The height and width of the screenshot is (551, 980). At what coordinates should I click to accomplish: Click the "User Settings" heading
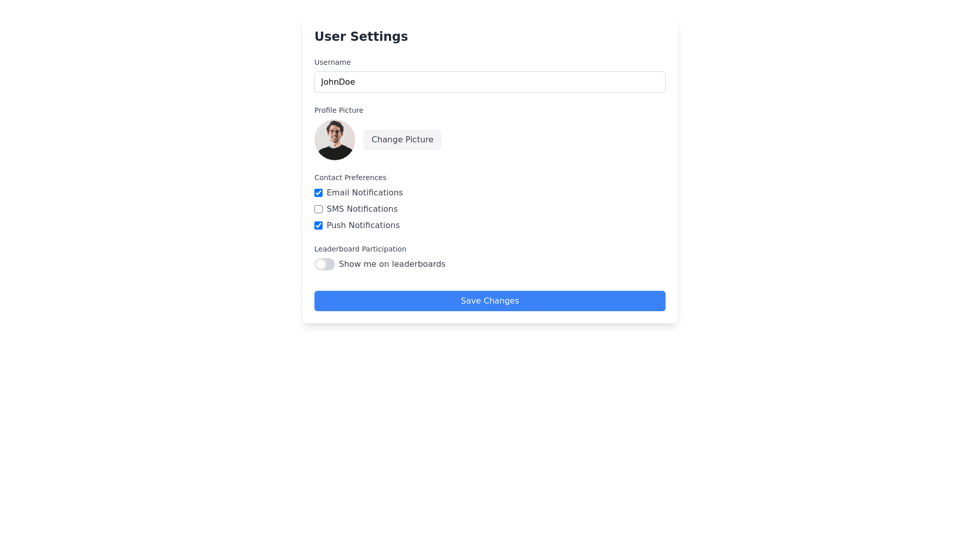(361, 37)
